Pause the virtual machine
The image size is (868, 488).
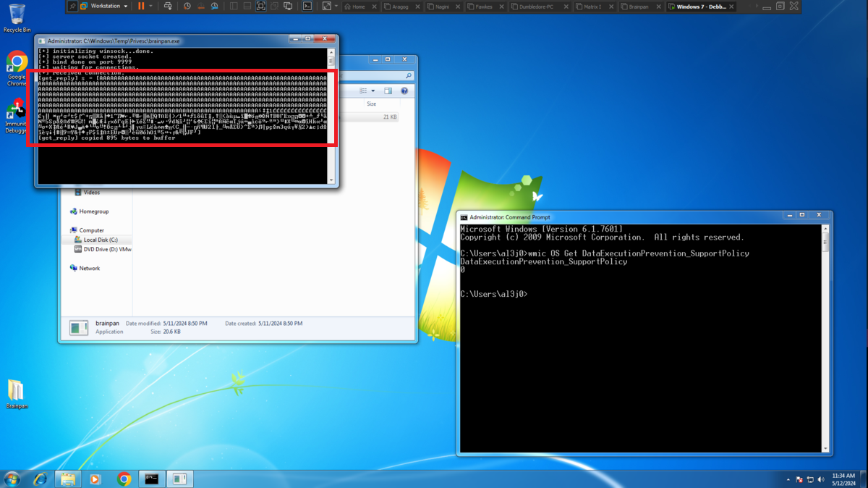point(141,6)
